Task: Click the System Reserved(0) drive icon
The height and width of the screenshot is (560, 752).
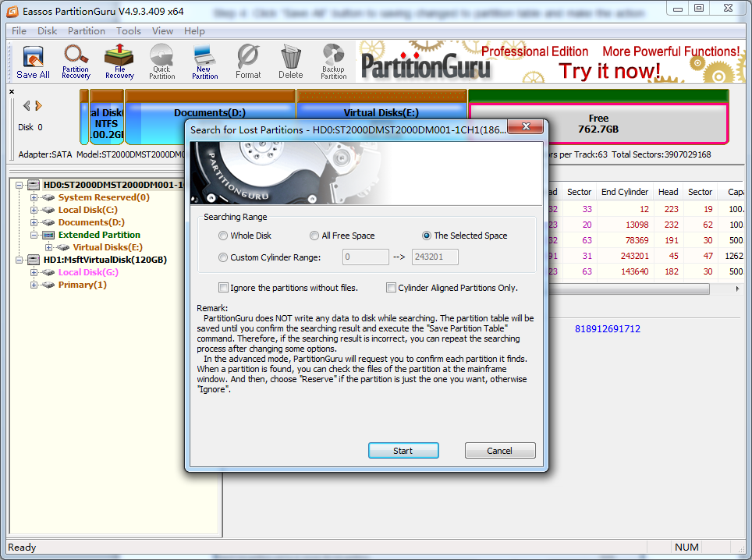Action: click(x=48, y=197)
